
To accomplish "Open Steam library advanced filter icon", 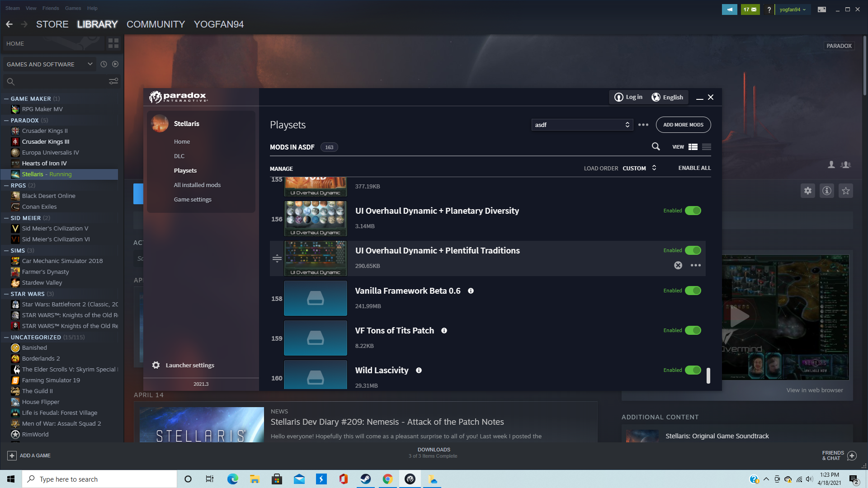I will pos(113,81).
